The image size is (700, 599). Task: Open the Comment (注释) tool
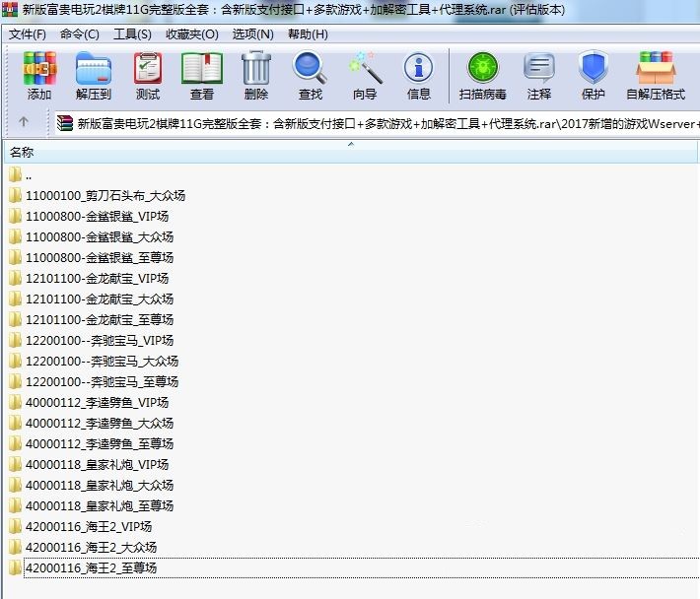click(539, 76)
